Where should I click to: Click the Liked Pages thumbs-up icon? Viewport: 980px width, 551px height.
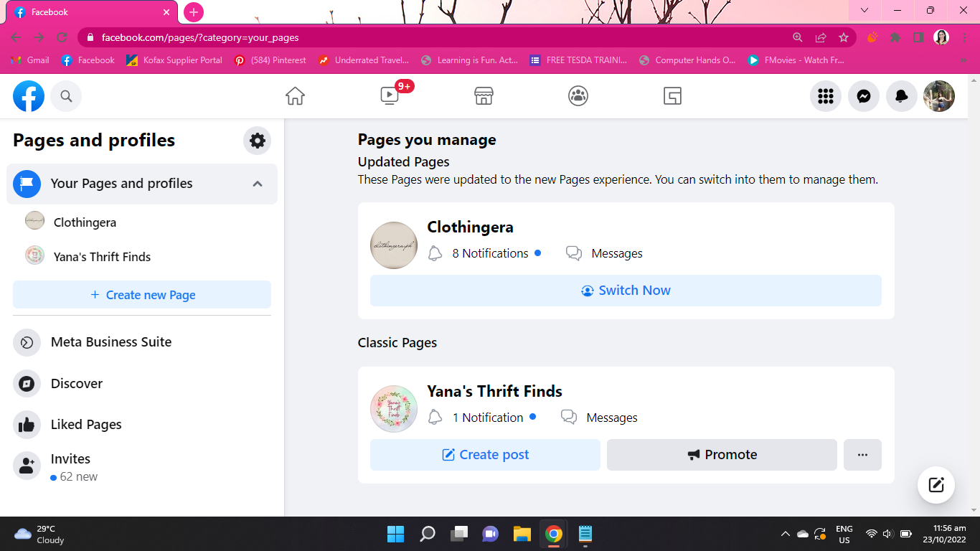click(x=27, y=425)
